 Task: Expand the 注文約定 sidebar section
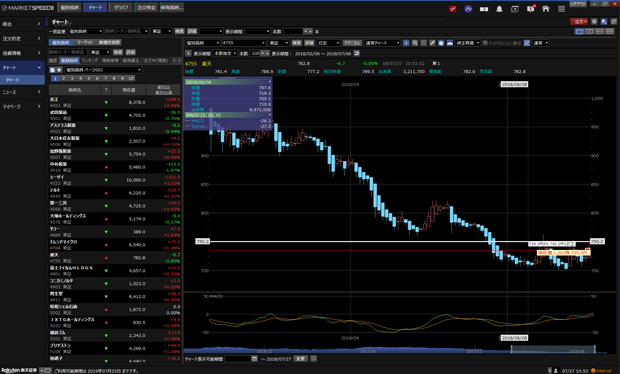(x=22, y=38)
